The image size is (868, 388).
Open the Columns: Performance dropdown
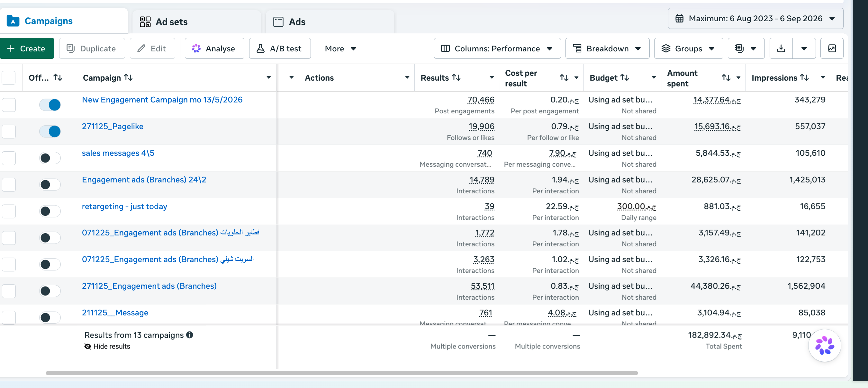(497, 48)
